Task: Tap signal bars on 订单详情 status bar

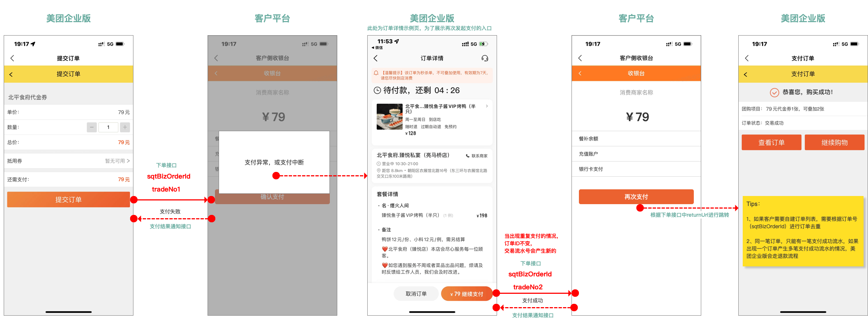Action: [465, 44]
